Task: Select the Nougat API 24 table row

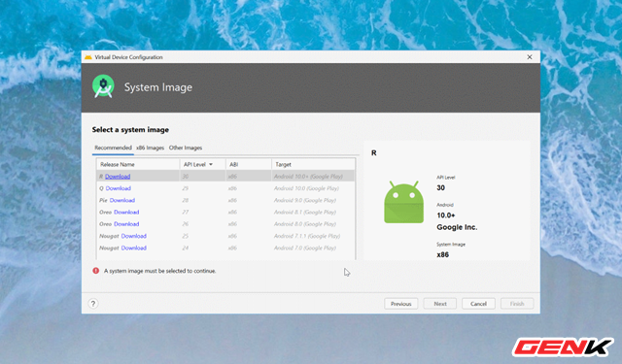Action: [225, 248]
